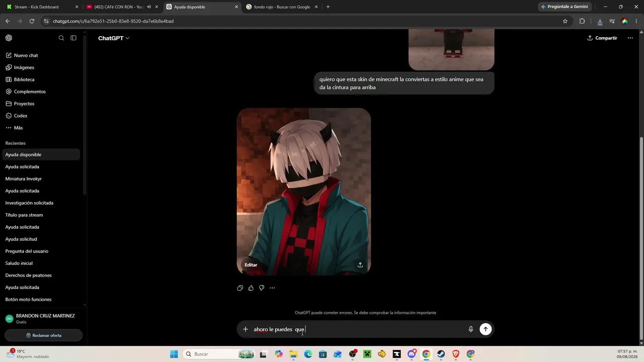Mute the audio on the YouTube tab
Image resolution: width=644 pixels, height=362 pixels.
149,7
